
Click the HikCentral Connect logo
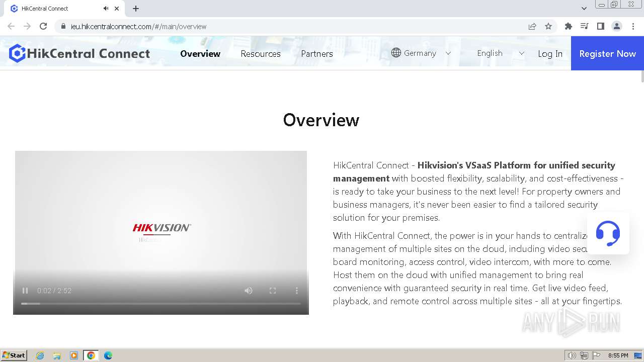(x=79, y=53)
